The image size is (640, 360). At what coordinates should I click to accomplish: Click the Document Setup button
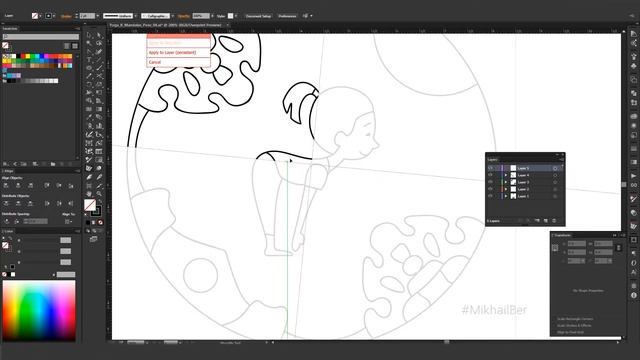pos(258,16)
